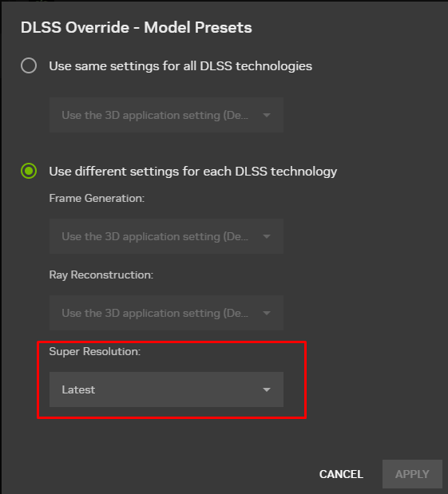
Task: Open the Frame Generation dropdown
Action: (166, 236)
